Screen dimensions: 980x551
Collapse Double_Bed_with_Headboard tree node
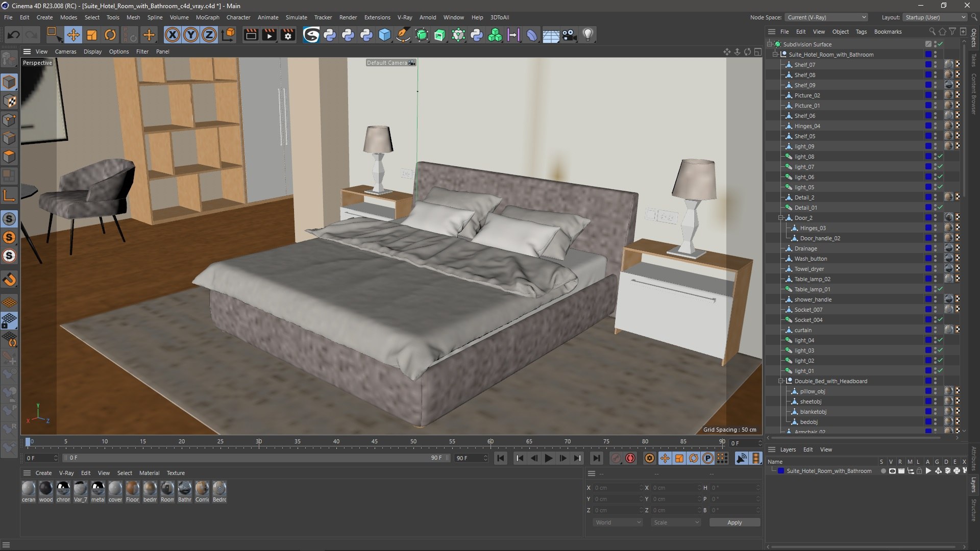[x=781, y=381]
